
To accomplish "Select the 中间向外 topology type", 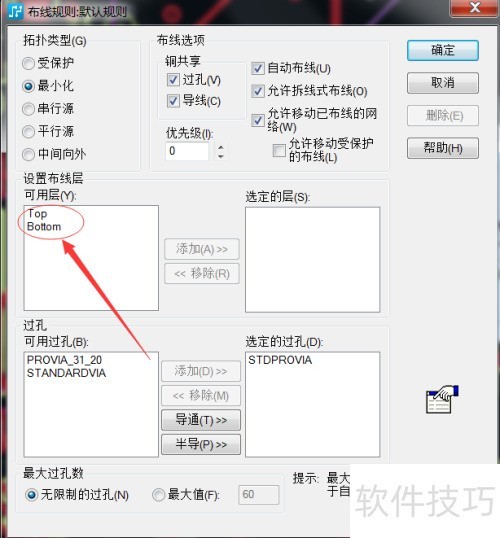I will pos(28,154).
